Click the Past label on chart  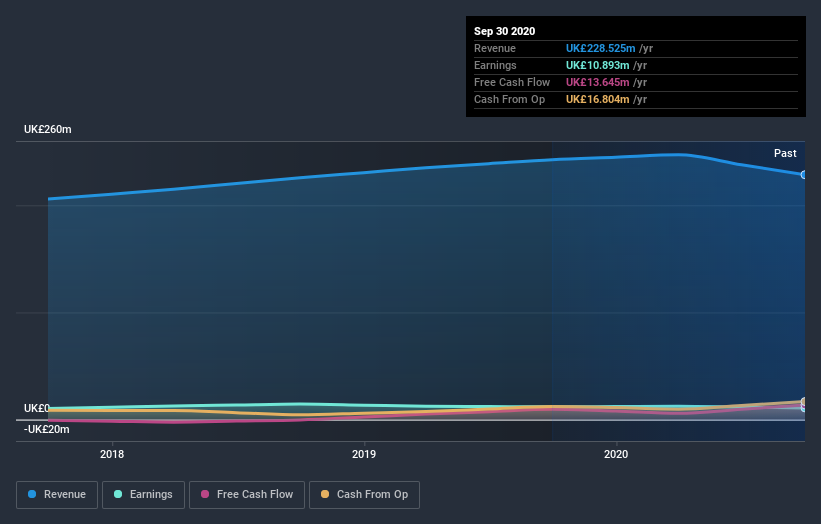(x=785, y=153)
